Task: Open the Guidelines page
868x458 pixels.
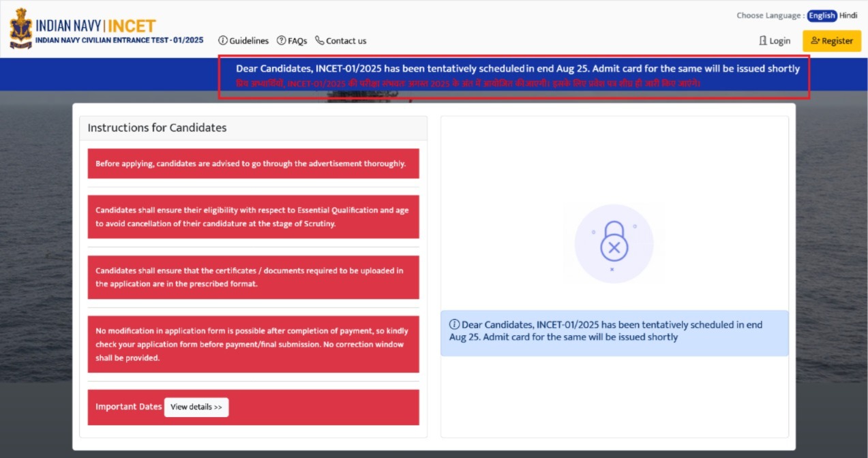Action: [243, 41]
